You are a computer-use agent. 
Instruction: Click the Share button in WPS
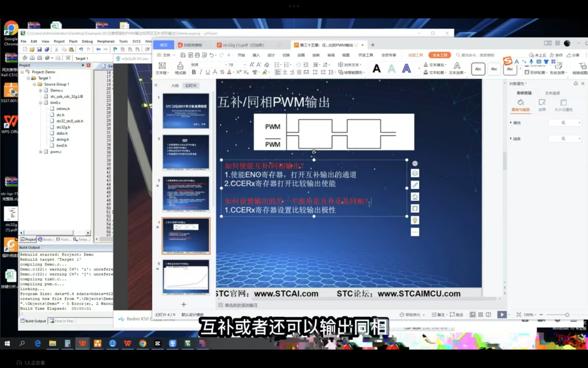click(573, 55)
